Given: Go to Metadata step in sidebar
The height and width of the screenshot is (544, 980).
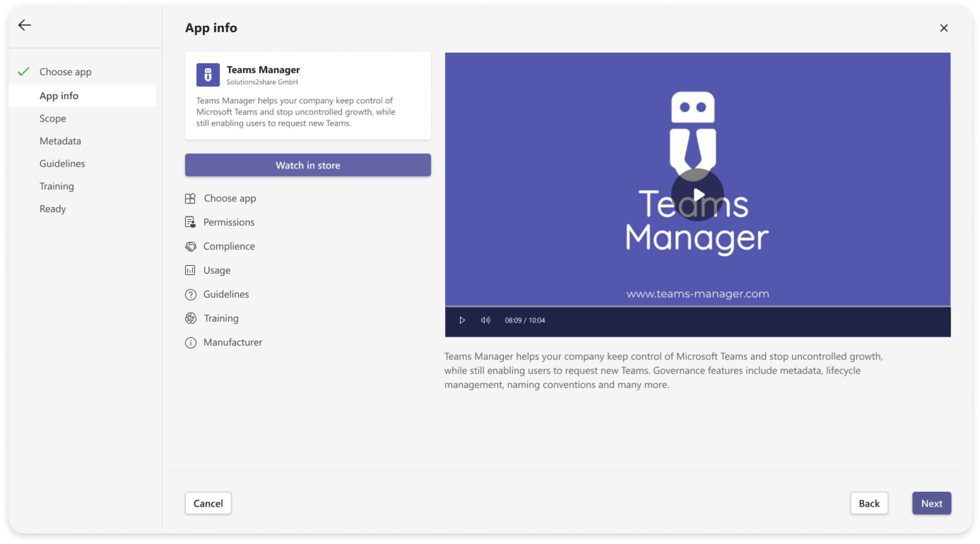Looking at the screenshot, I should click(60, 141).
